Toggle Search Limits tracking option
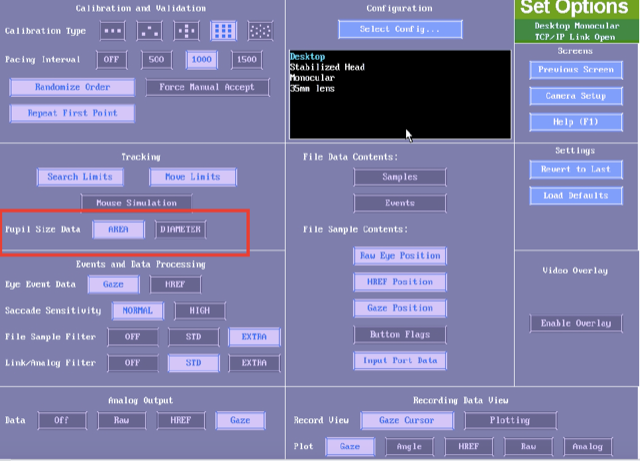 (x=80, y=177)
